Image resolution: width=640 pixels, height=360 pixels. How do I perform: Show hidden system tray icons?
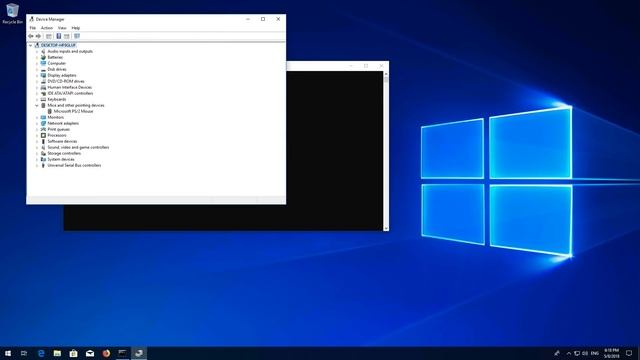569,353
